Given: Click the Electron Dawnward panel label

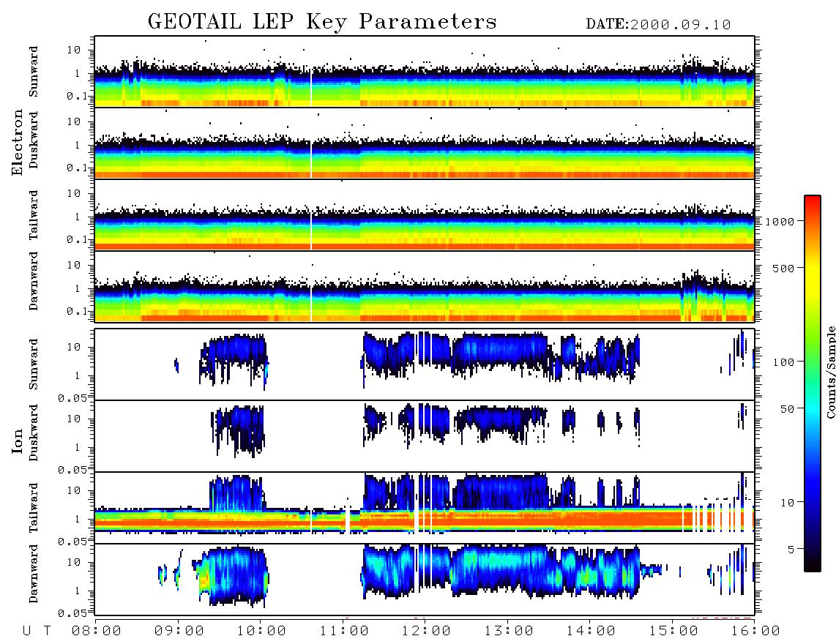Looking at the screenshot, I should tap(34, 281).
